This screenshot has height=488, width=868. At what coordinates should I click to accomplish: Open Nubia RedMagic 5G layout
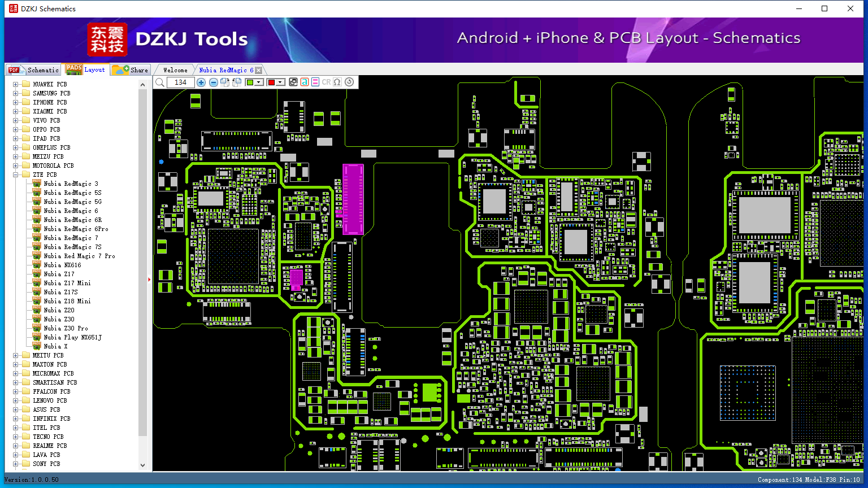pyautogui.click(x=72, y=202)
